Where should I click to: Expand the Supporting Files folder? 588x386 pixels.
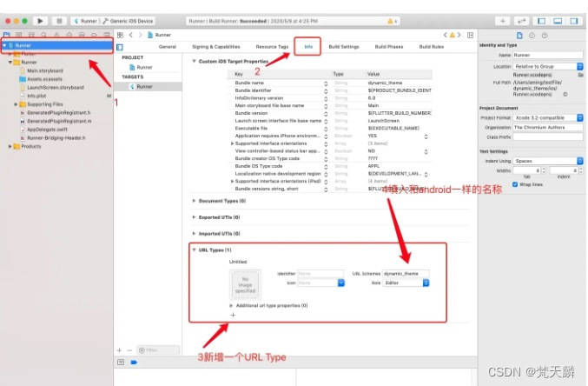tap(16, 104)
